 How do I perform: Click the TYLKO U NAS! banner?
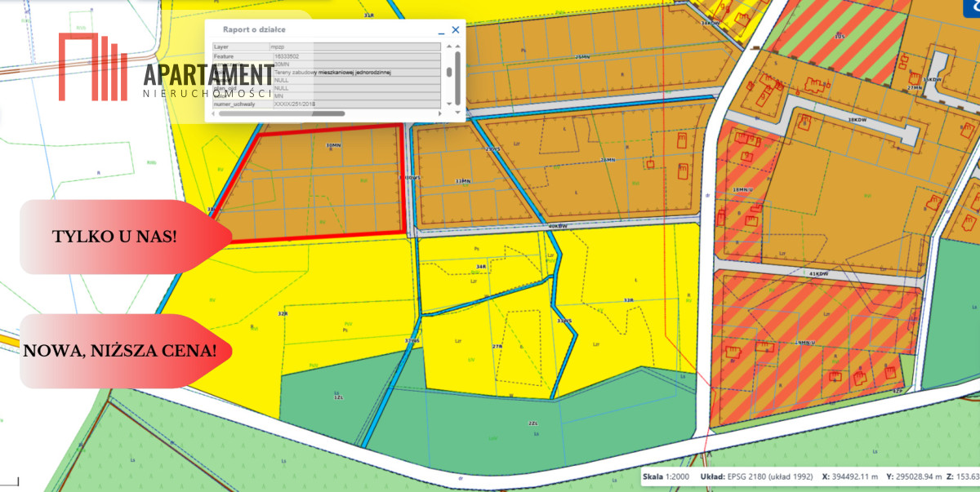point(114,237)
